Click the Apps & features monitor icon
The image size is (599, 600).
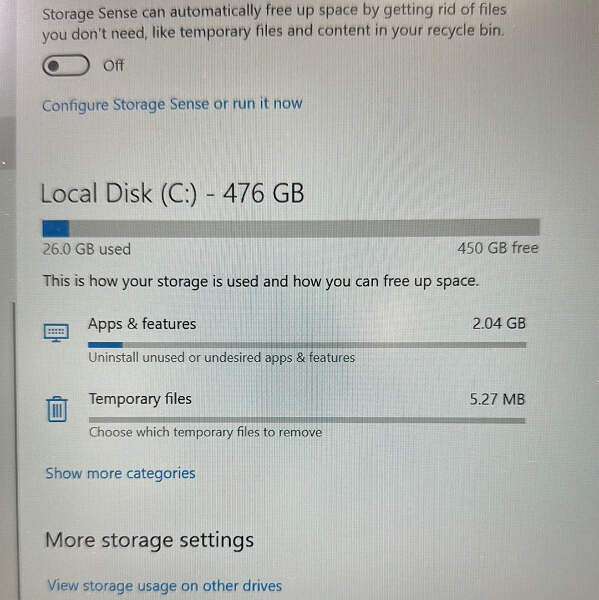tap(56, 333)
